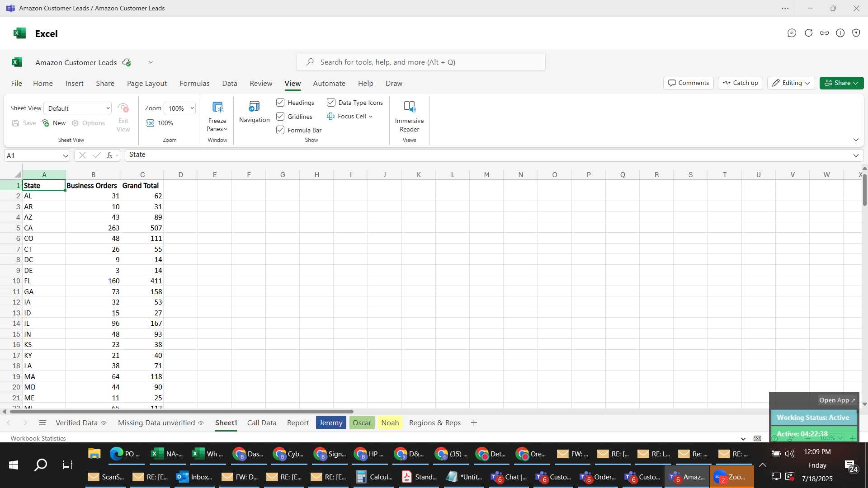Click the horizontal scrollbar
Screen dimensions: 868x488
[x=181, y=412]
